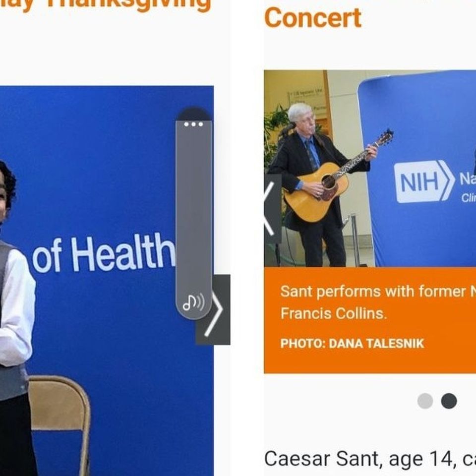Click caption "Sant performs with former" text
The width and height of the screenshot is (476, 476).
click(373, 292)
